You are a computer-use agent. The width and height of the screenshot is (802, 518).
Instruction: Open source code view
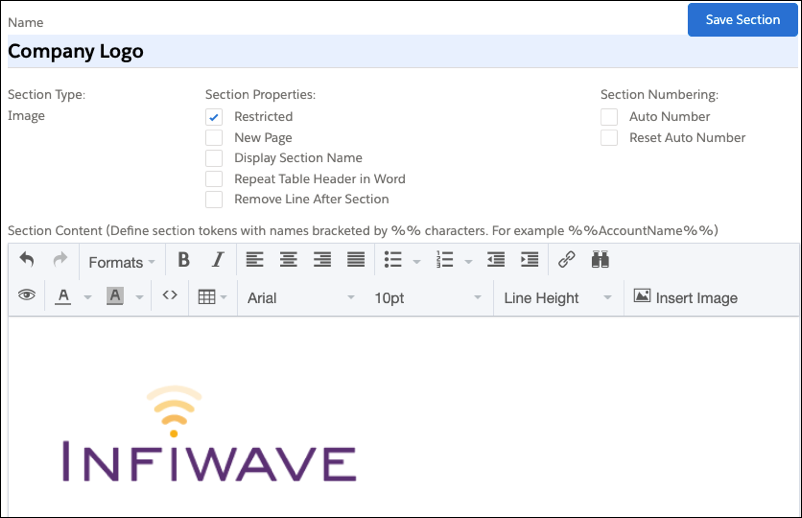pyautogui.click(x=170, y=295)
